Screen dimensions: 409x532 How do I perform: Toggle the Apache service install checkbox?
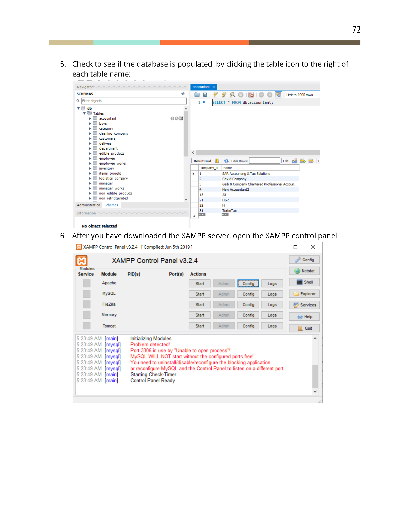(86, 283)
